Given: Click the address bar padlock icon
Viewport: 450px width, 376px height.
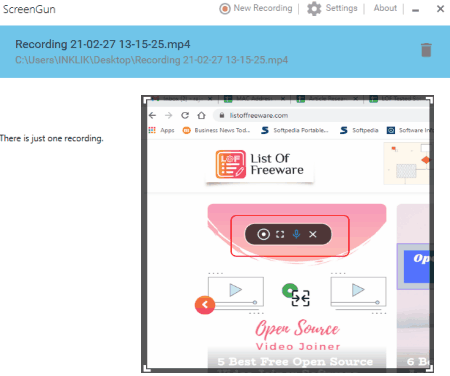Looking at the screenshot, I should [221, 115].
